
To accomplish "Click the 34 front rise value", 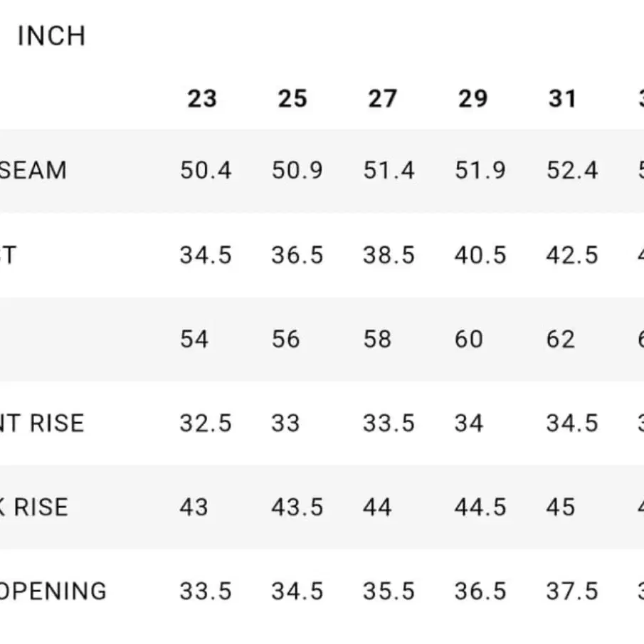I will [469, 423].
